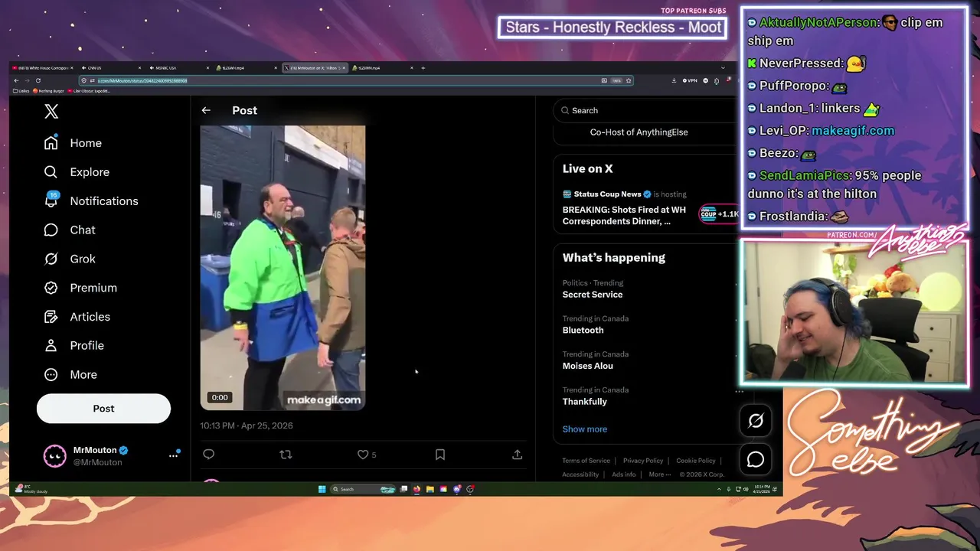The height and width of the screenshot is (551, 980).
Task: Open Profile in the sidebar
Action: pos(73,346)
